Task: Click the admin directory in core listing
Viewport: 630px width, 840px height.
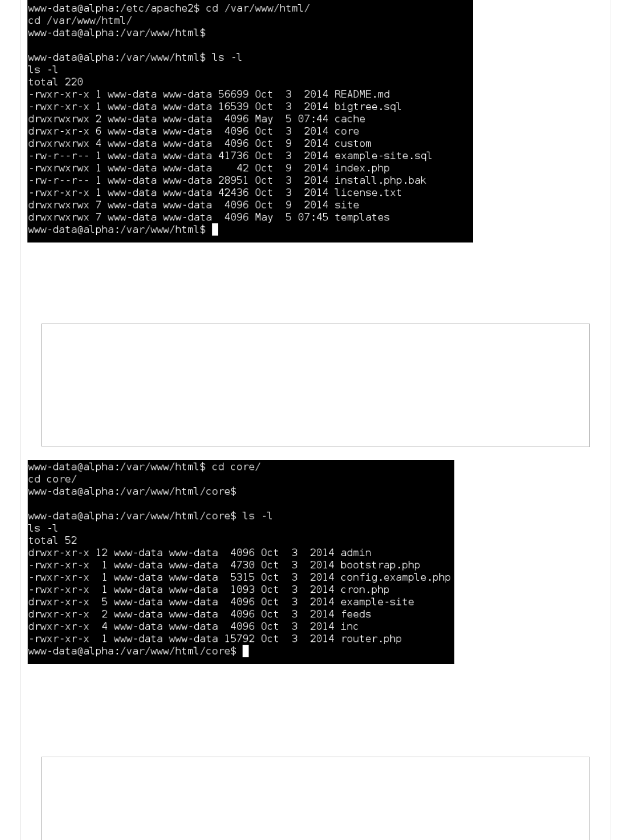Action: [x=355, y=553]
